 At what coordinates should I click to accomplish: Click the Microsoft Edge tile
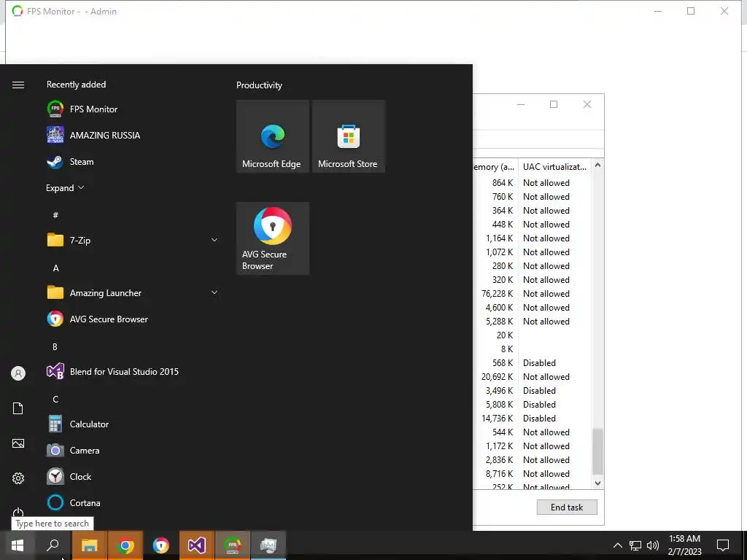coord(273,136)
